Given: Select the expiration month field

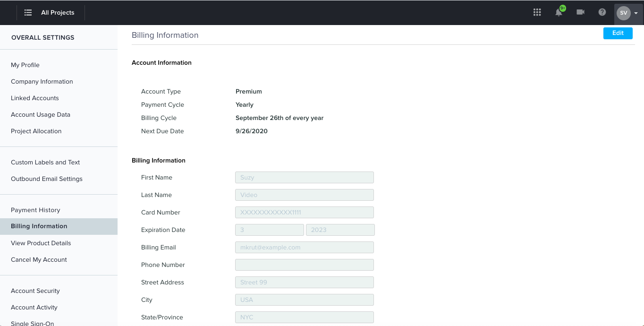Looking at the screenshot, I should point(269,230).
